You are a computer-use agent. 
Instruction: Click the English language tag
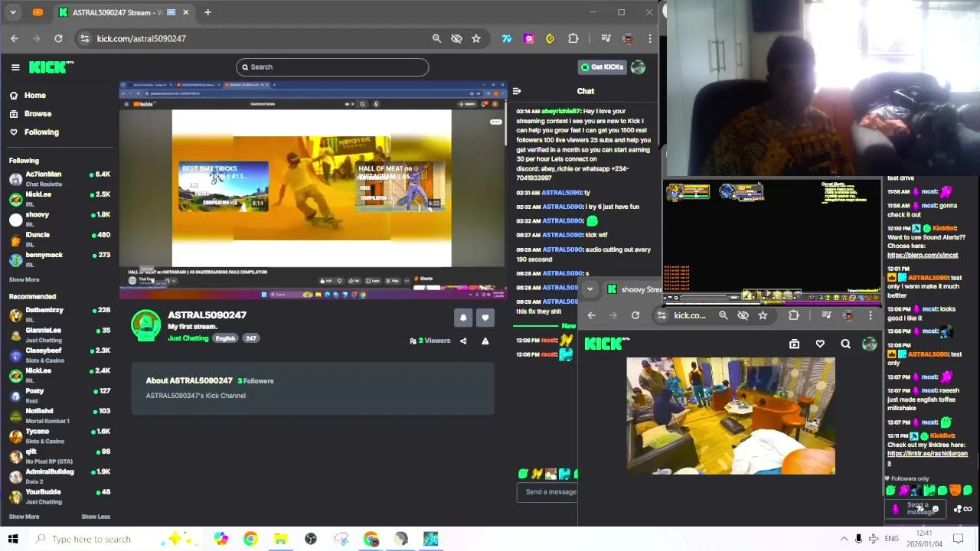click(225, 338)
